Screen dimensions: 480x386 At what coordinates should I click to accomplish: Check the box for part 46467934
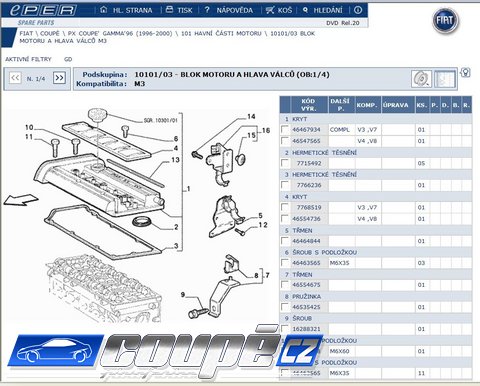click(285, 129)
